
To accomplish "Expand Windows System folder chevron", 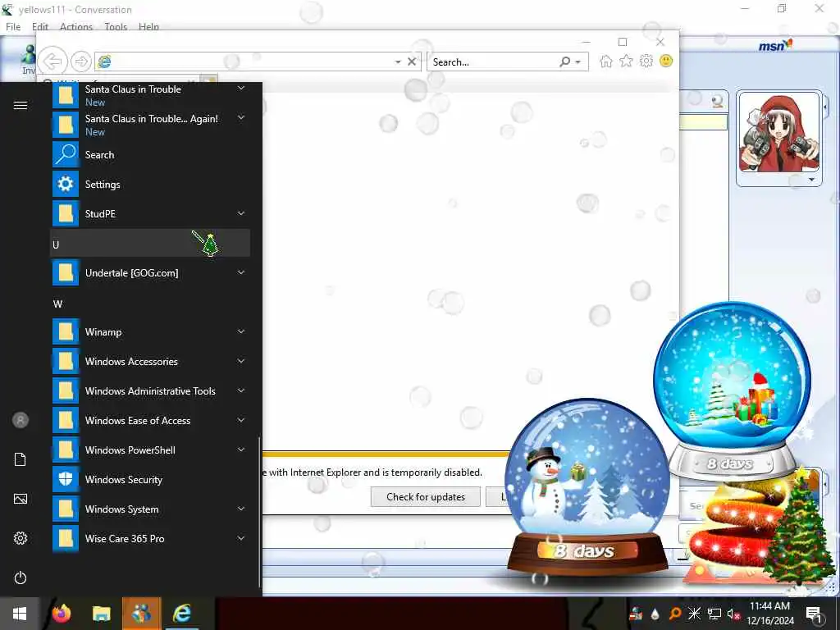I will click(x=241, y=509).
